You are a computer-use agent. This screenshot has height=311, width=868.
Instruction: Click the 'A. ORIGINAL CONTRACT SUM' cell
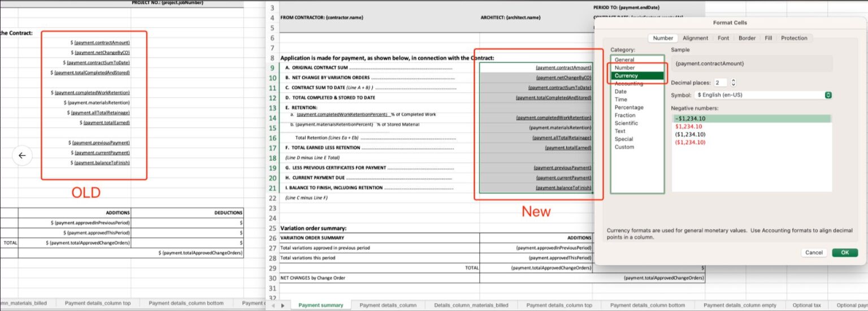tap(379, 67)
